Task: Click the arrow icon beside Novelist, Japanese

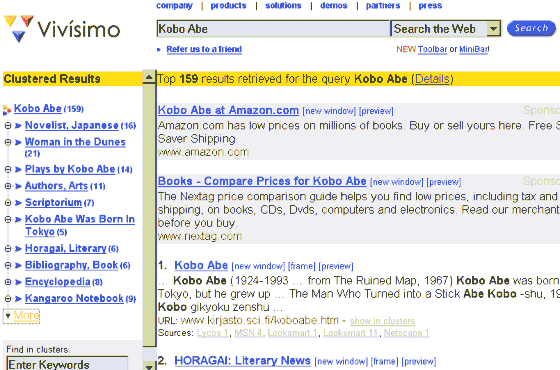Action: pyautogui.click(x=18, y=126)
